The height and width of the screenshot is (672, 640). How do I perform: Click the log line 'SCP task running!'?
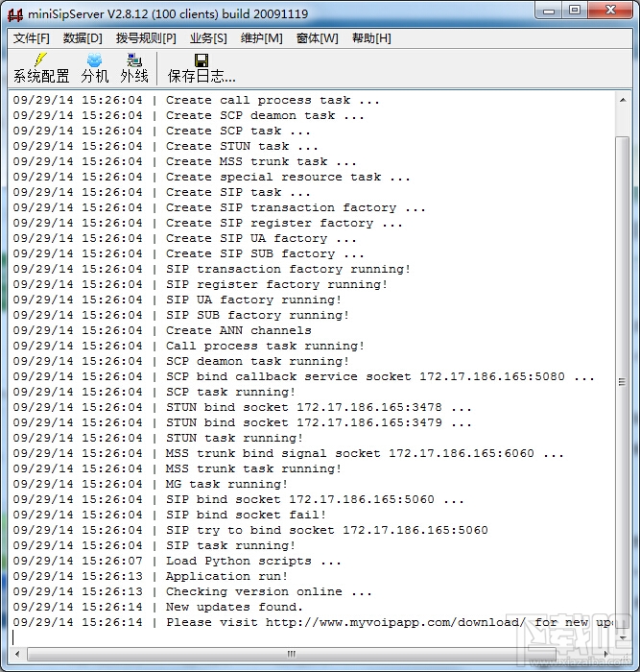pos(230,393)
